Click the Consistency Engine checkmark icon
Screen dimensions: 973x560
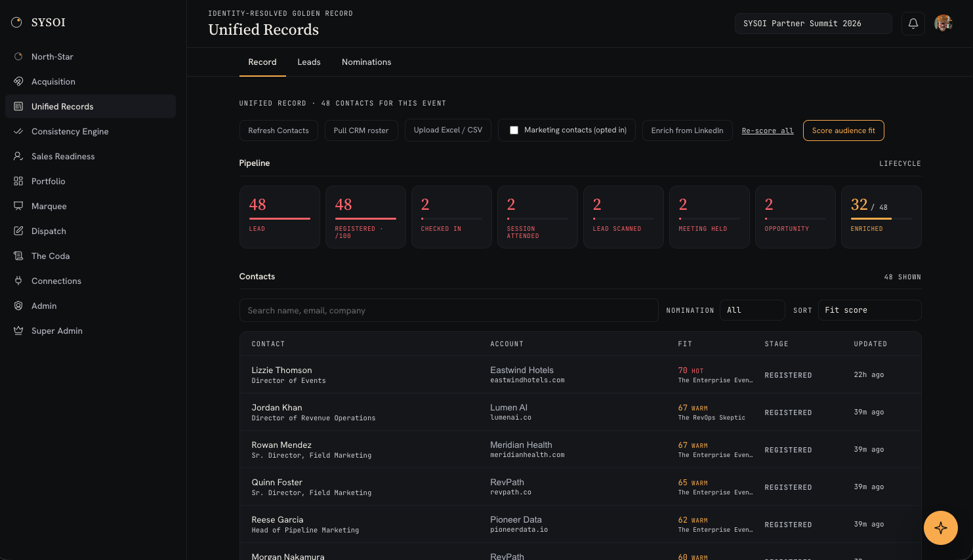[18, 131]
